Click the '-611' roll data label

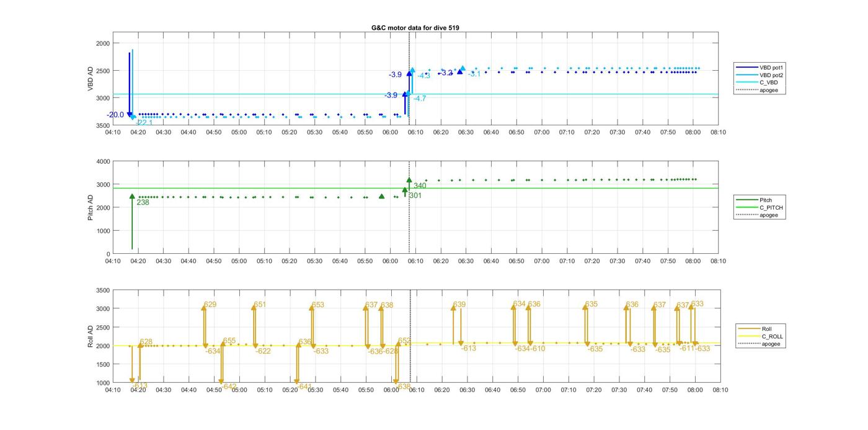[686, 349]
